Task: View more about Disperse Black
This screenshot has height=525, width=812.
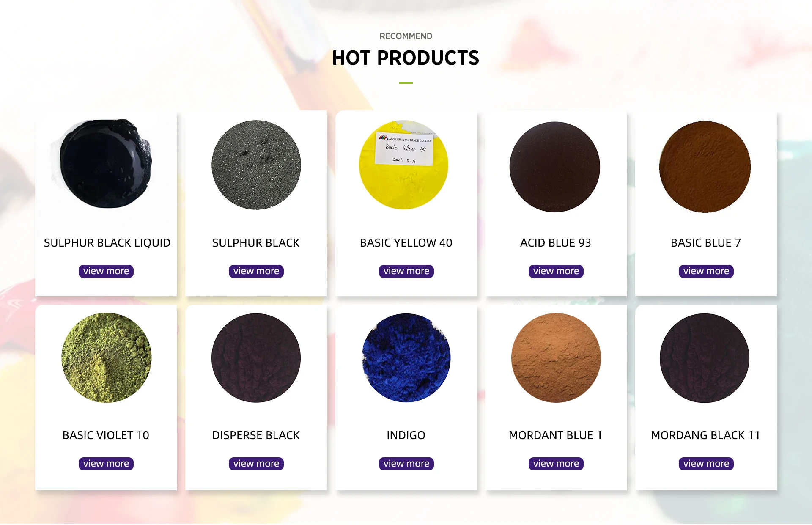Action: [256, 464]
